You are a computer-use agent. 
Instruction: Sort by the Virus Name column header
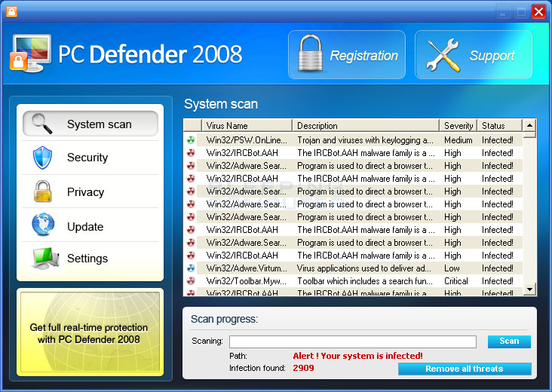tap(247, 126)
